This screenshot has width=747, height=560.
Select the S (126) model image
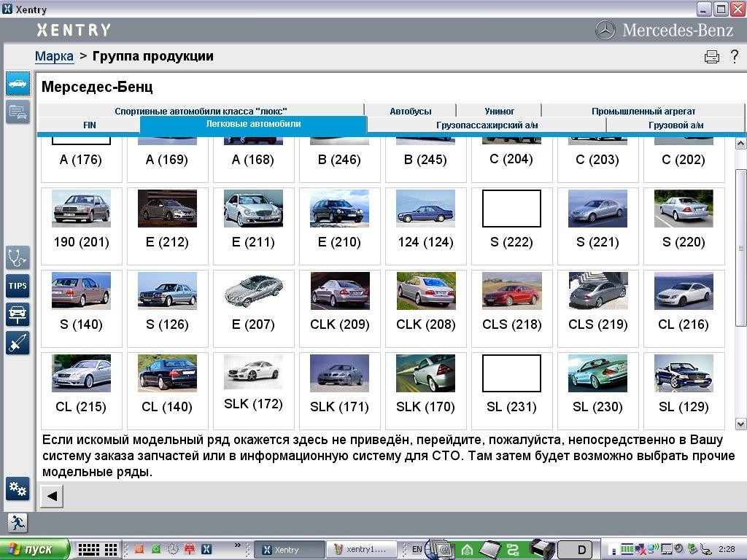(x=167, y=291)
